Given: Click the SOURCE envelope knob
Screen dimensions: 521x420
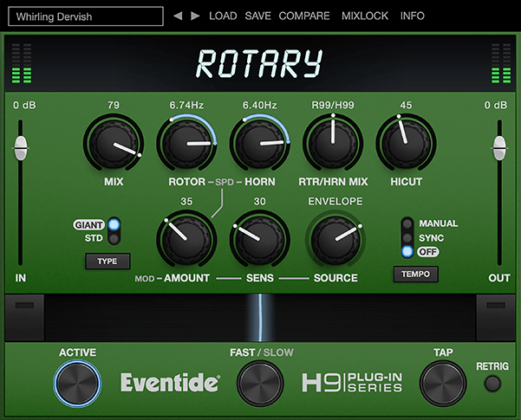Looking at the screenshot, I should pos(335,239).
